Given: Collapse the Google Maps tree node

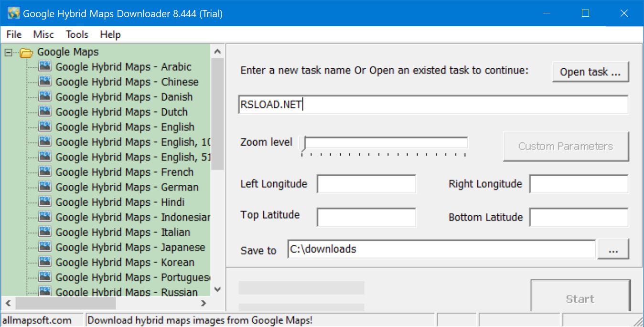Looking at the screenshot, I should pyautogui.click(x=8, y=52).
